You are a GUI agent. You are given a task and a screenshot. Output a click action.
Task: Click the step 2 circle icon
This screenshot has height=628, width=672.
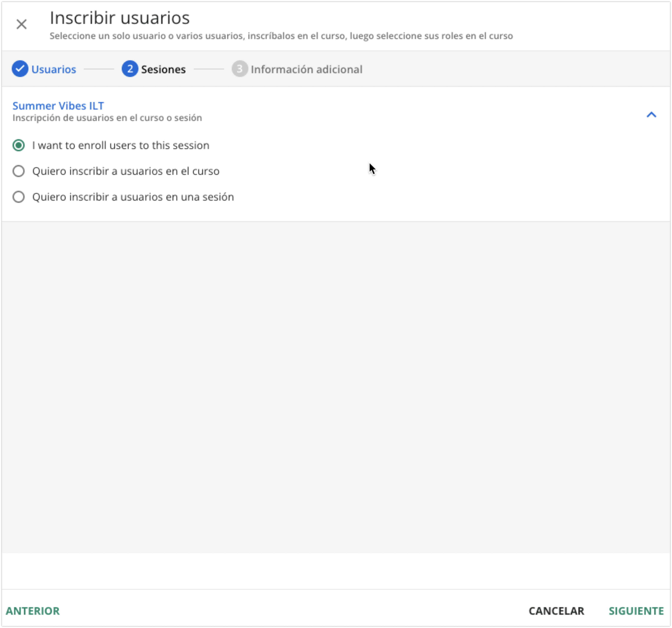(130, 69)
